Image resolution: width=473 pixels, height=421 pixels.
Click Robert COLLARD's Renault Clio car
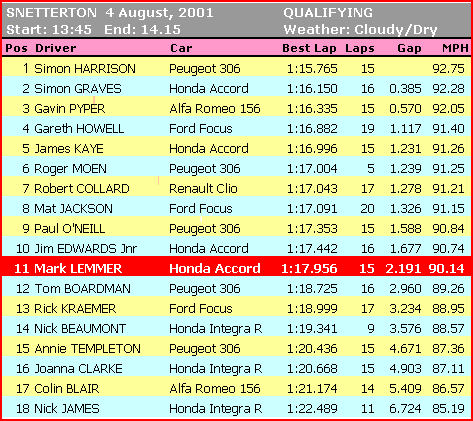(203, 188)
